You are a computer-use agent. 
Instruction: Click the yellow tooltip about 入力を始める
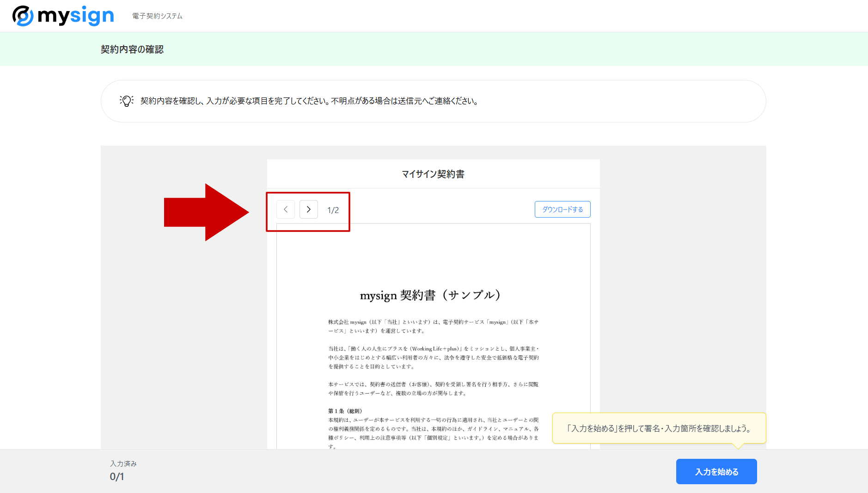click(659, 428)
